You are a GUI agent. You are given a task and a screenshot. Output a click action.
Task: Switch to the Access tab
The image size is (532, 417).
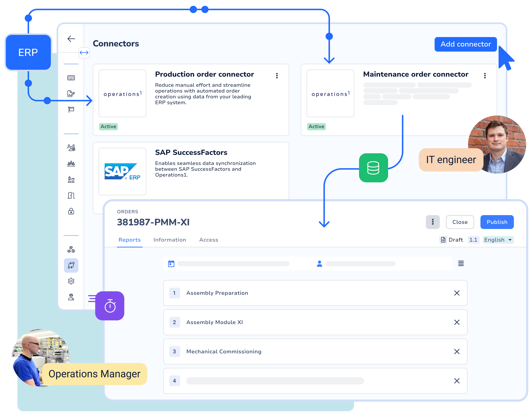pos(208,240)
